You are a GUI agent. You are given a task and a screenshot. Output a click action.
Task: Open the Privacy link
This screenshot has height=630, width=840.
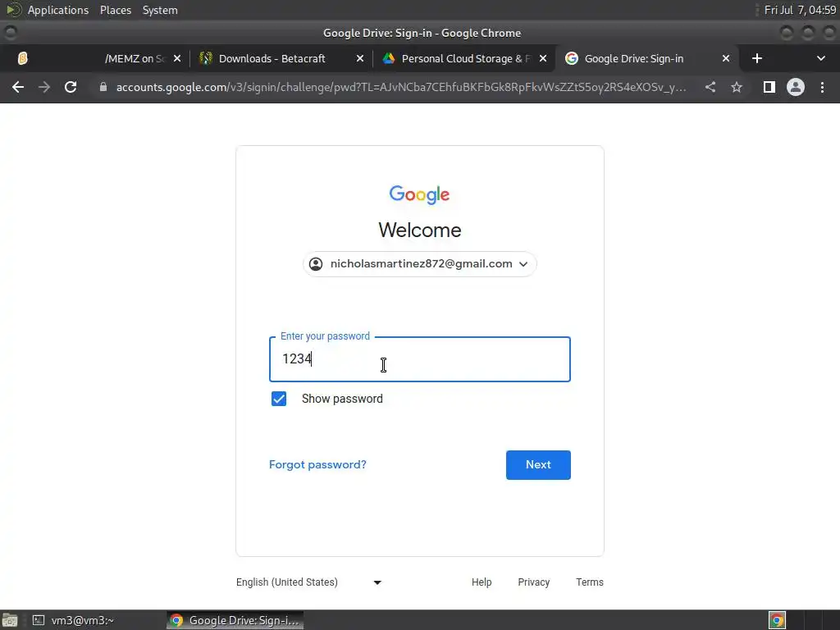pos(533,582)
